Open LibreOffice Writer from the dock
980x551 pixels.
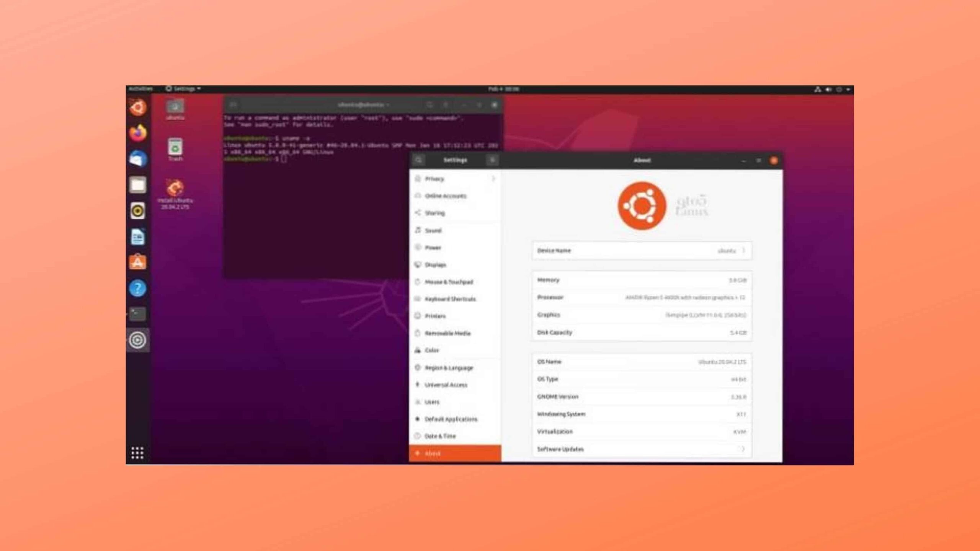pos(138,237)
